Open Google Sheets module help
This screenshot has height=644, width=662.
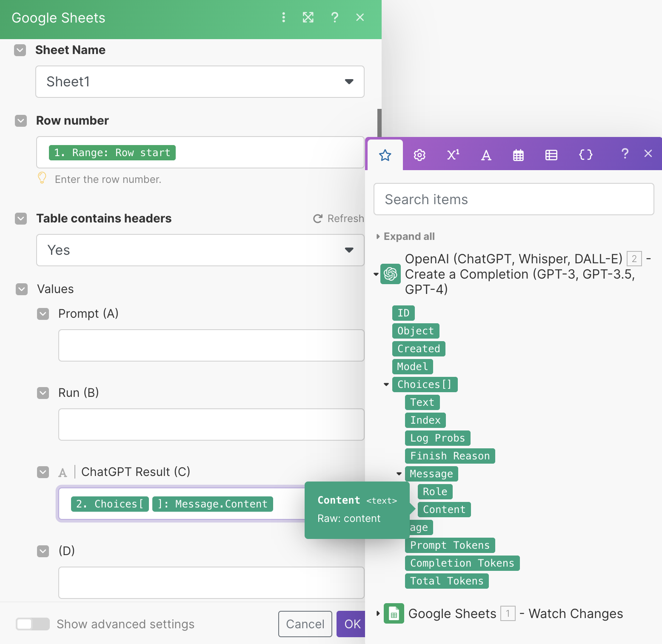click(335, 17)
